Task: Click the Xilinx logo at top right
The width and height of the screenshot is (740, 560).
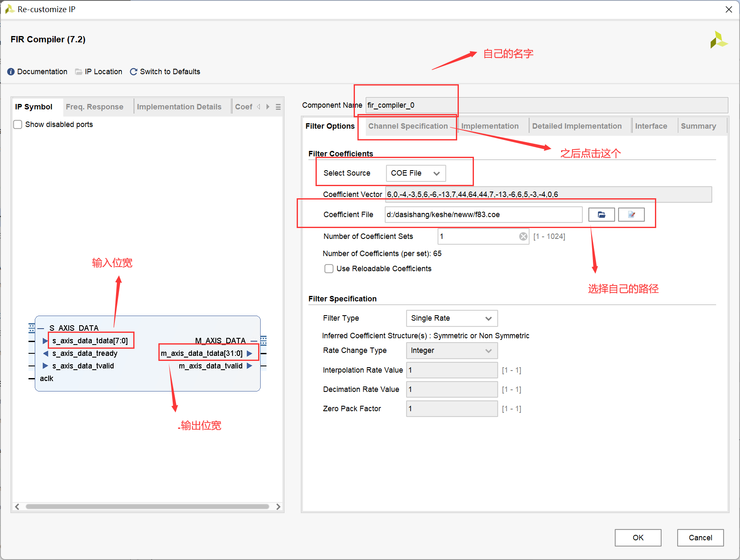Action: [x=719, y=40]
